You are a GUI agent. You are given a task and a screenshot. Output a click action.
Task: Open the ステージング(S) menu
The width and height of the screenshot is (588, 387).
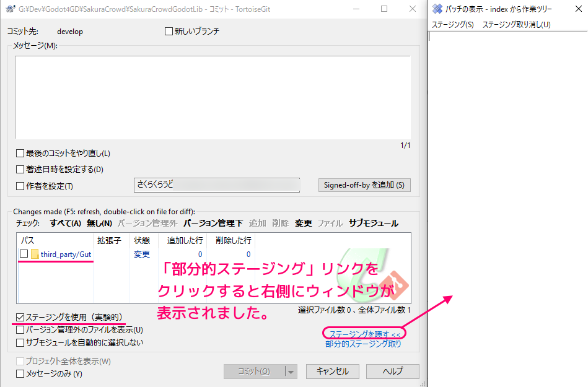[x=452, y=25]
